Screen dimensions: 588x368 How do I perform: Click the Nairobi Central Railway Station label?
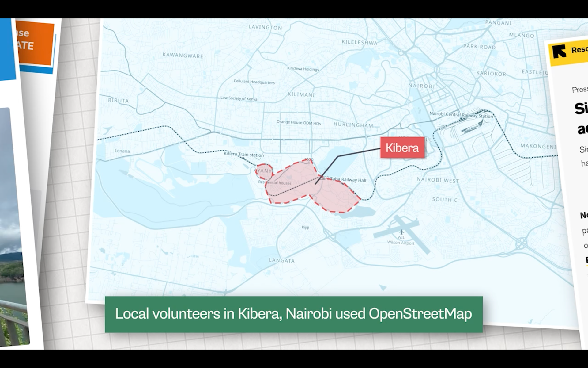(461, 115)
